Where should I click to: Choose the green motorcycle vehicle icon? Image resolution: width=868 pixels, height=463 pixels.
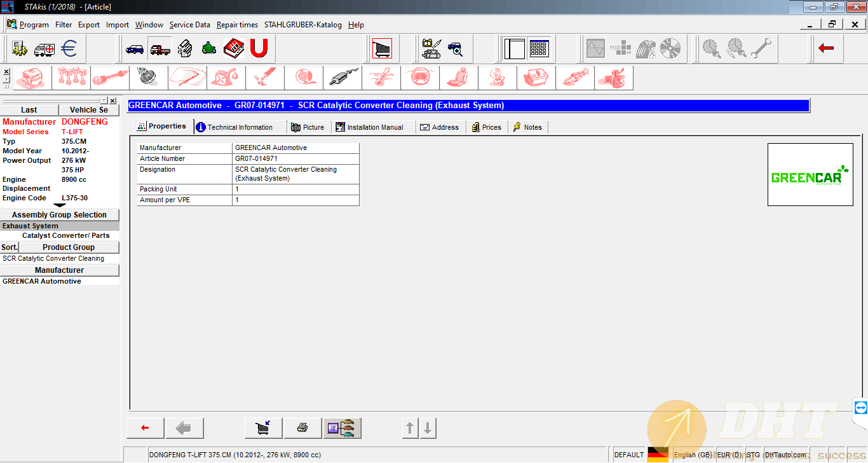click(x=209, y=48)
